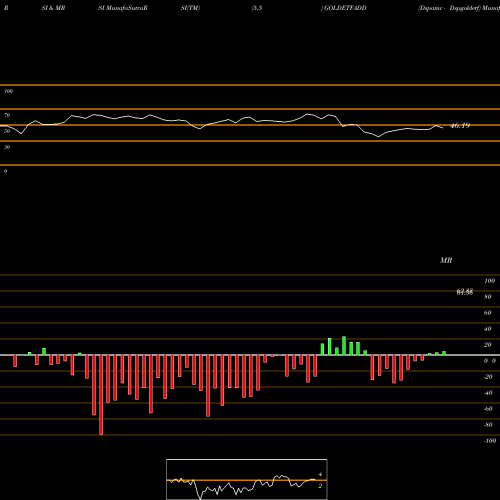The height and width of the screenshot is (500, 500).
Task: Click the GOLDETFADD symbol title text
Action: click(345, 8)
